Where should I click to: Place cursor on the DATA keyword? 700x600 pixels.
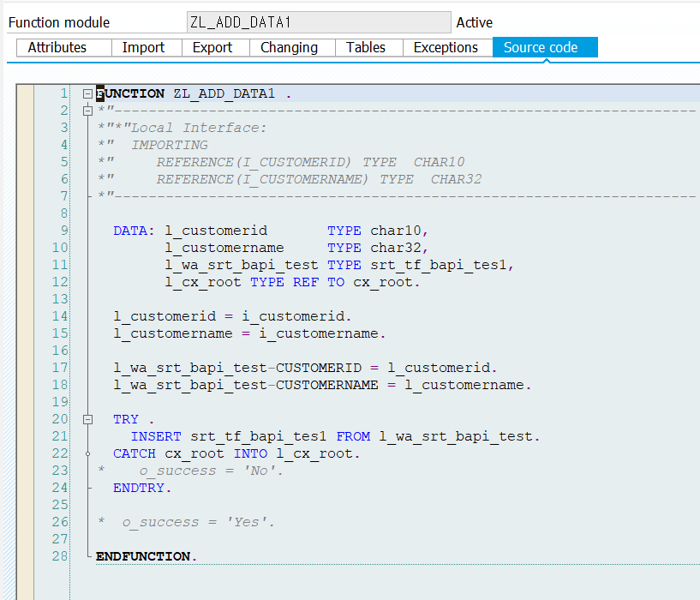132,231
